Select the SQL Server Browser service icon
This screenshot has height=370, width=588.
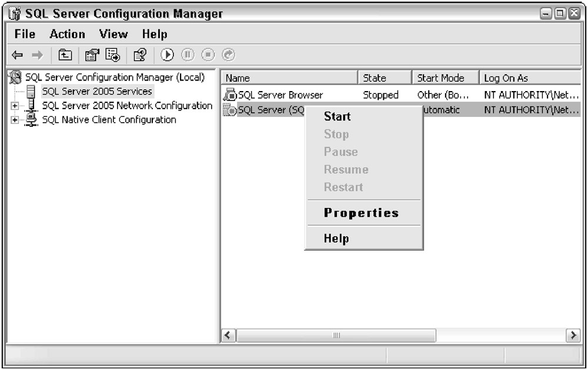point(230,95)
